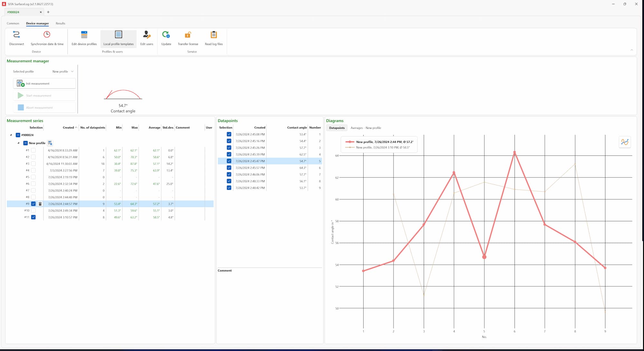This screenshot has height=351, width=644.
Task: Open Transfer license tool
Action: pos(188,38)
